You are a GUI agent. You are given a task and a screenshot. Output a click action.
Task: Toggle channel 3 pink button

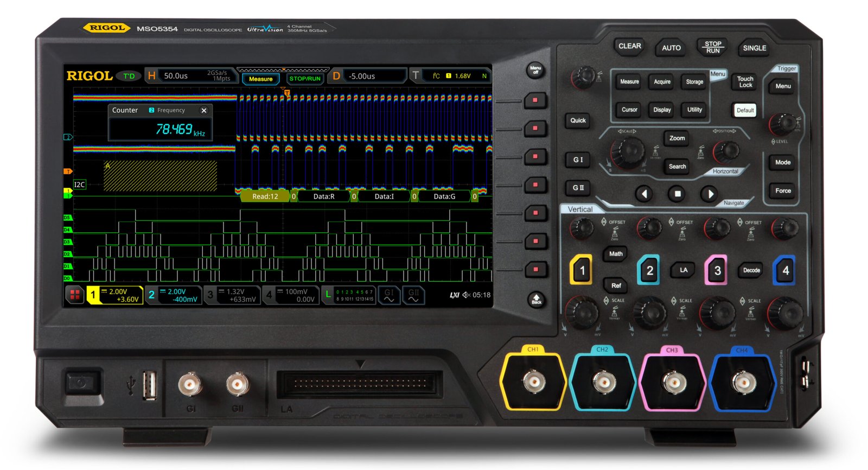[x=717, y=270]
